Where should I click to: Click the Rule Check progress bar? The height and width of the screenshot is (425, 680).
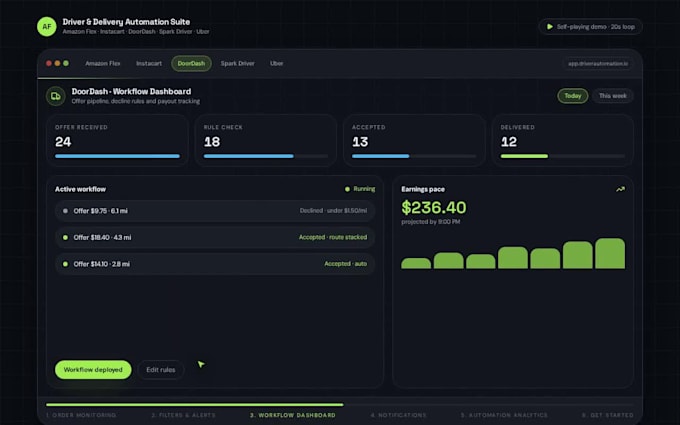pos(266,156)
